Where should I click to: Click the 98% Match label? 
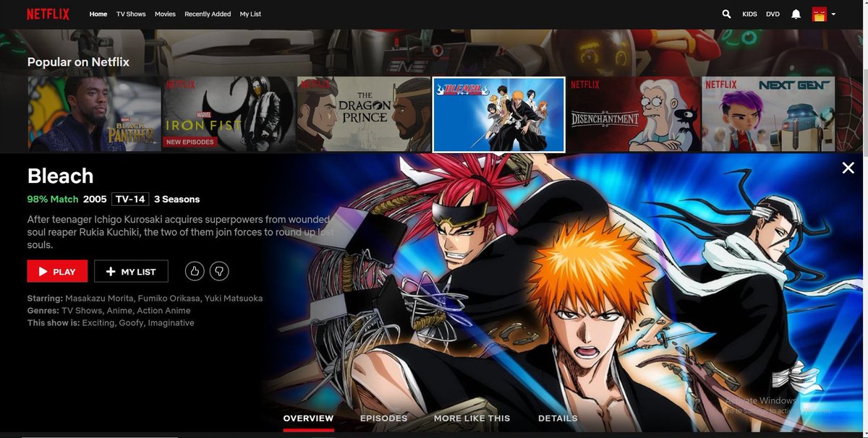[x=53, y=199]
